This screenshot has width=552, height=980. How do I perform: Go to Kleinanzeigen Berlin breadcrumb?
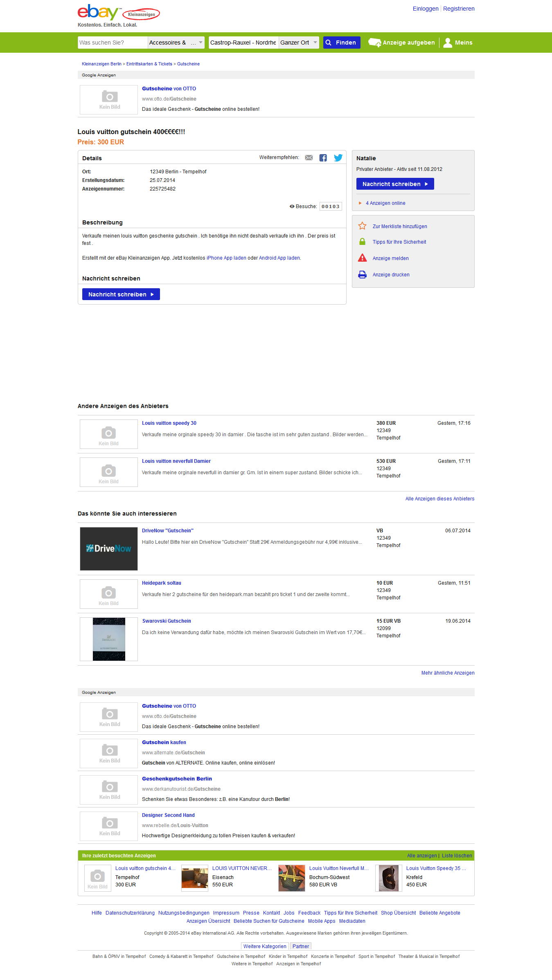(101, 64)
